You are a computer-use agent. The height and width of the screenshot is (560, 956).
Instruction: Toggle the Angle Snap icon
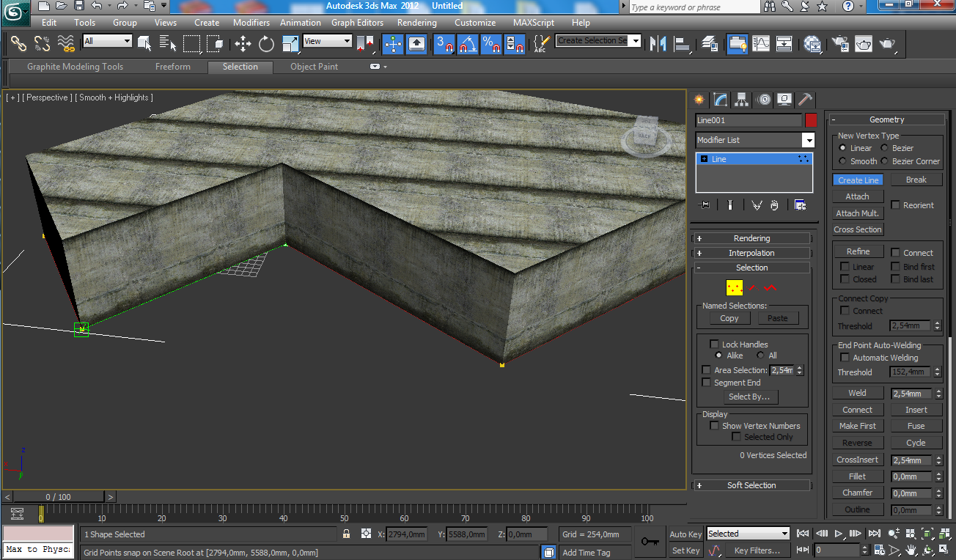(468, 44)
